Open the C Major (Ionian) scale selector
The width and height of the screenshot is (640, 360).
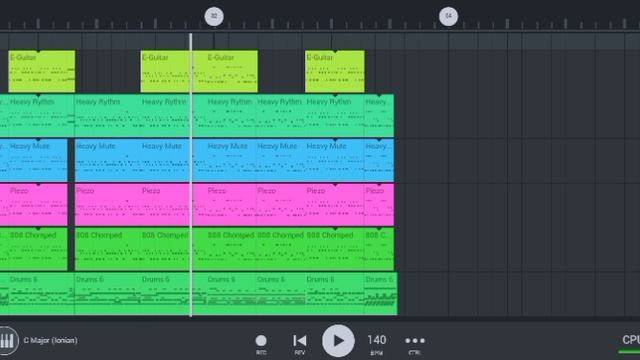[x=50, y=340]
